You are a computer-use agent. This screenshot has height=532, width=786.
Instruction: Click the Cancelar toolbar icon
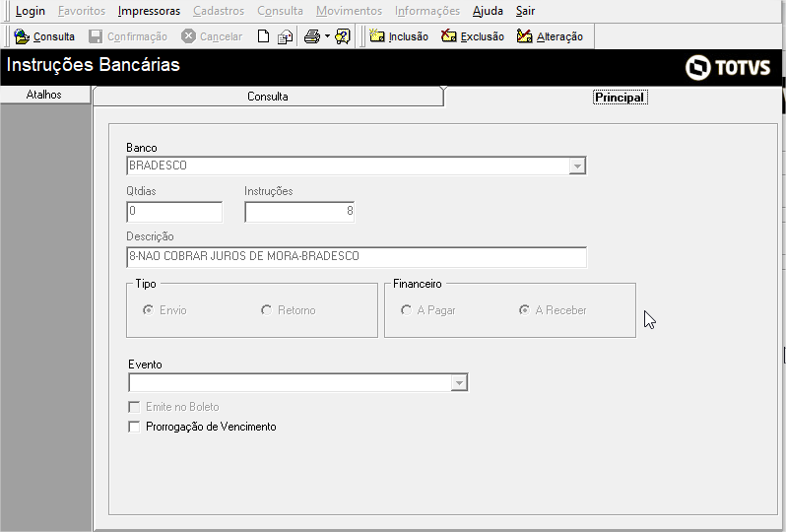pos(188,36)
